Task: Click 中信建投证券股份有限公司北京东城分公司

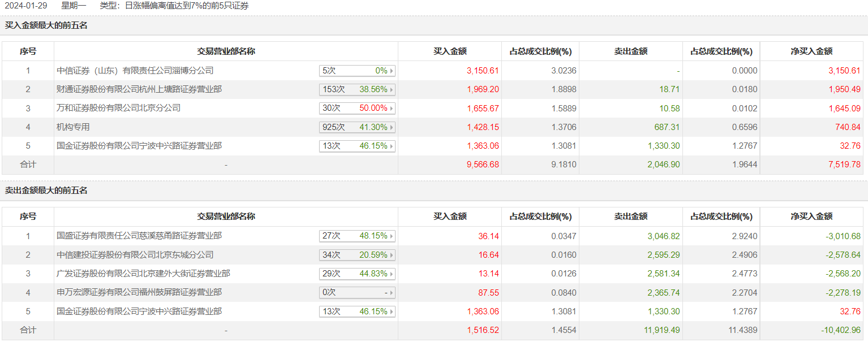Action: coord(135,255)
